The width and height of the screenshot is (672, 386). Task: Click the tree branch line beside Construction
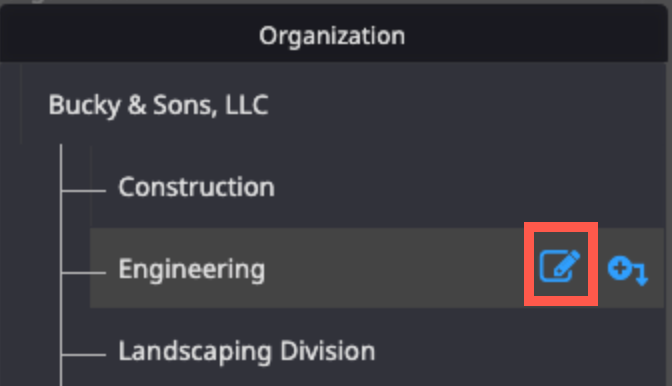point(84,191)
